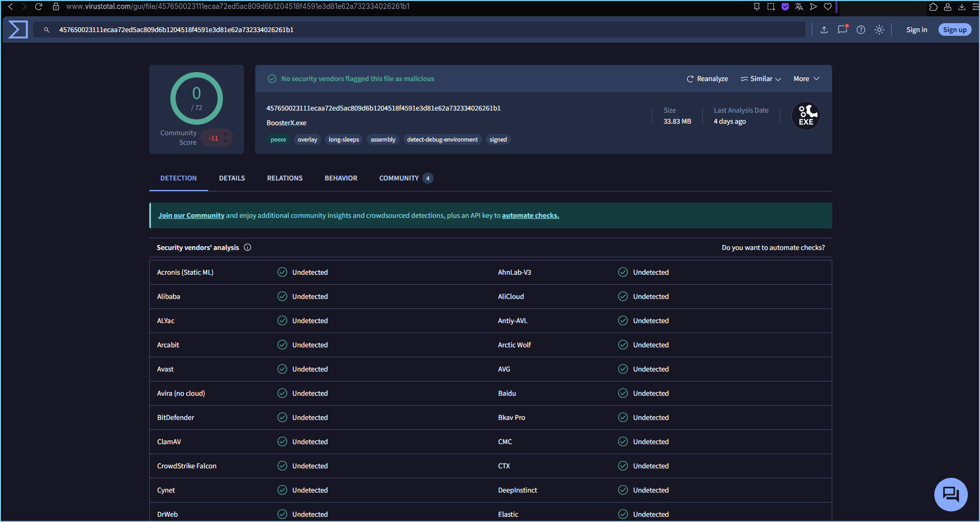
Task: Follow the automate checks link
Action: pyautogui.click(x=530, y=216)
